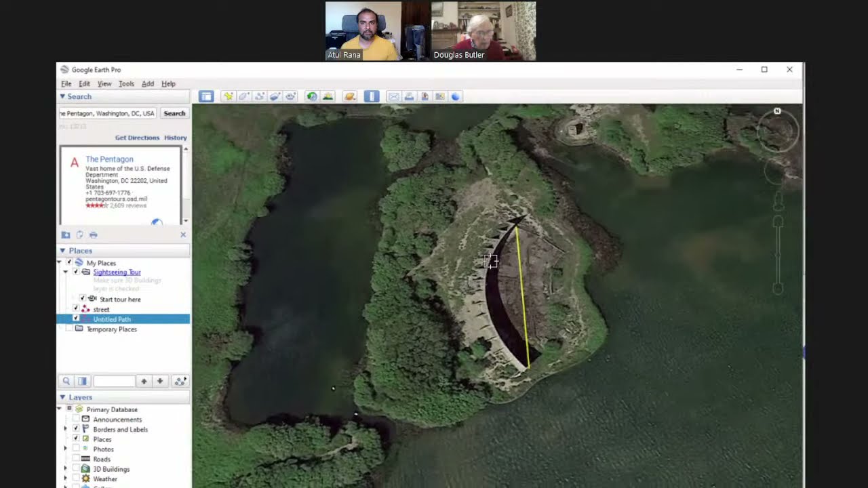Show historical imagery clock icon
Viewport: 868px width, 488px height.
click(312, 96)
